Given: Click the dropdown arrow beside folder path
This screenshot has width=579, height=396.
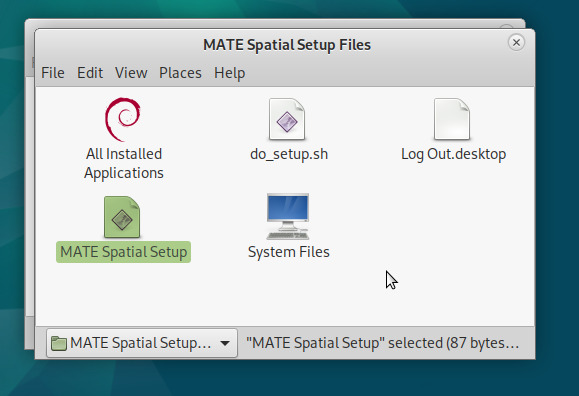Looking at the screenshot, I should 225,343.
